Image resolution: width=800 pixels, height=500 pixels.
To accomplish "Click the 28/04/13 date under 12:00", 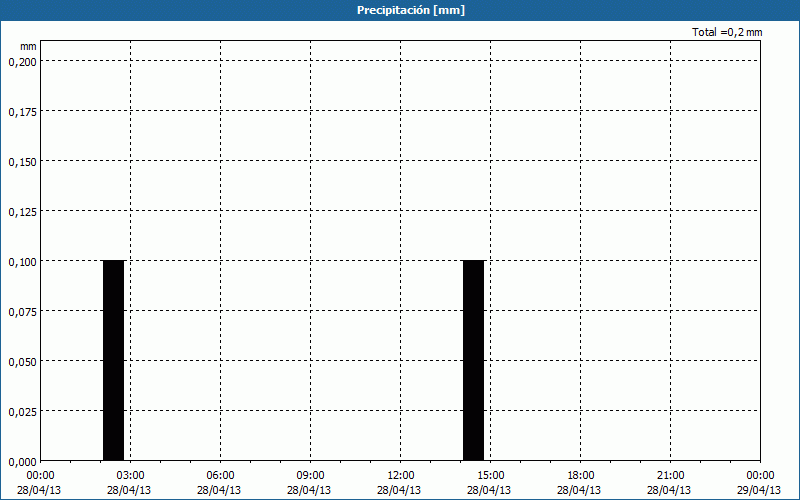I will (x=399, y=490).
